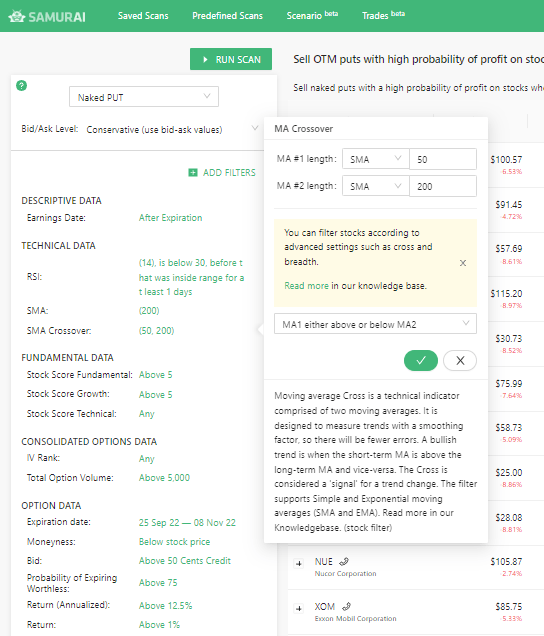Expand the NUE row with plus toggle
The height and width of the screenshot is (636, 544).
[x=299, y=563]
